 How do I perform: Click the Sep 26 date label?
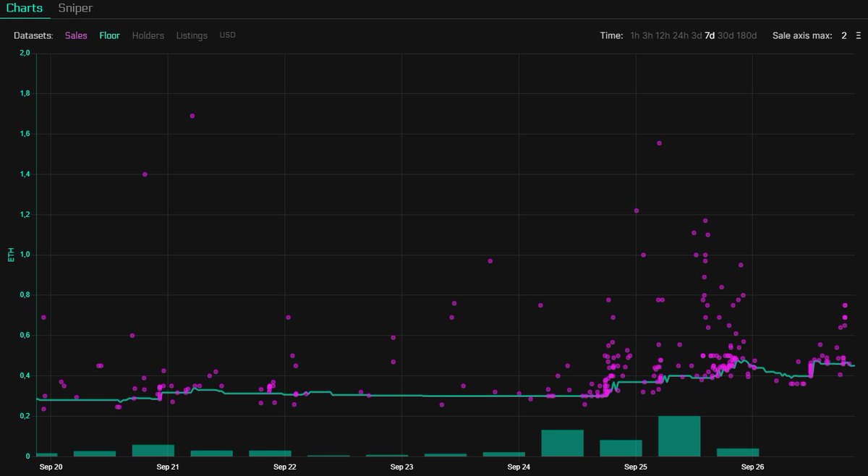click(x=752, y=467)
